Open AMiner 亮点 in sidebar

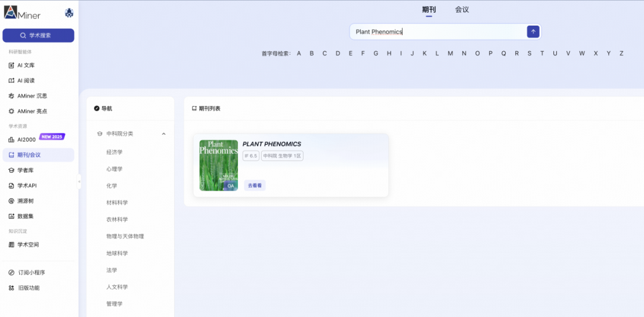38,111
